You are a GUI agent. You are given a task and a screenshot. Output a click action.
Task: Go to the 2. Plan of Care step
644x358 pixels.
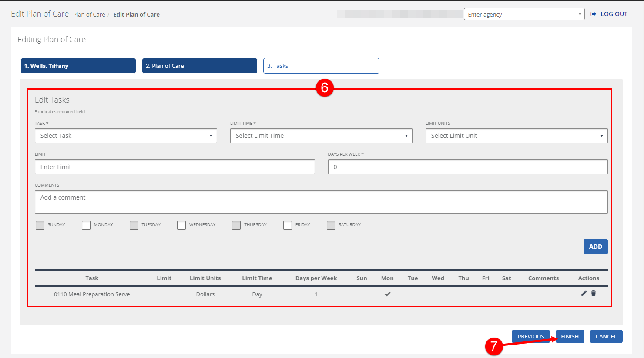(199, 66)
